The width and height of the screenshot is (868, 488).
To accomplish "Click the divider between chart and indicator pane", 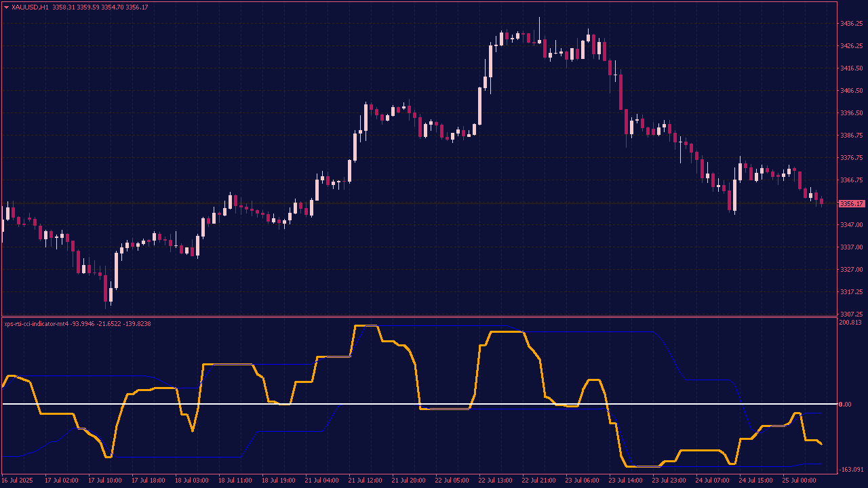I will (x=434, y=317).
